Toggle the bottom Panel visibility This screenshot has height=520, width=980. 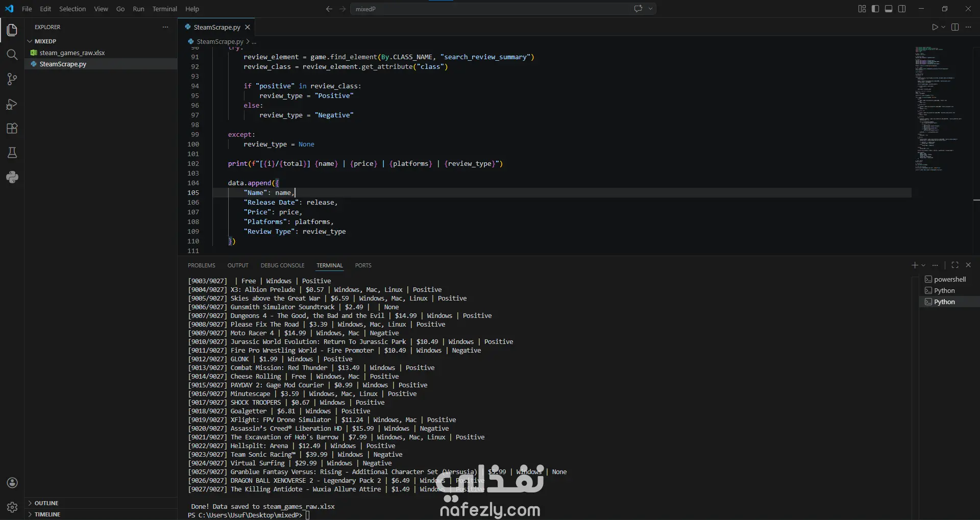889,9
